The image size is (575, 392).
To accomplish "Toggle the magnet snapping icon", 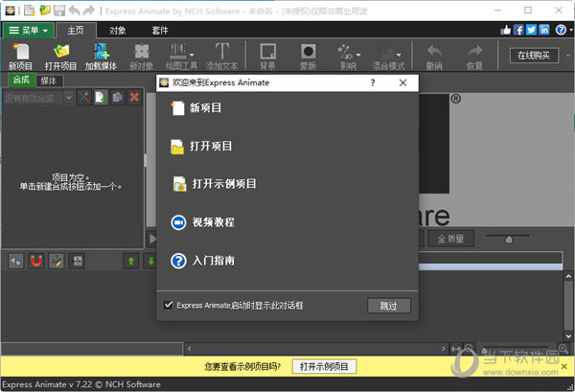I will (36, 261).
